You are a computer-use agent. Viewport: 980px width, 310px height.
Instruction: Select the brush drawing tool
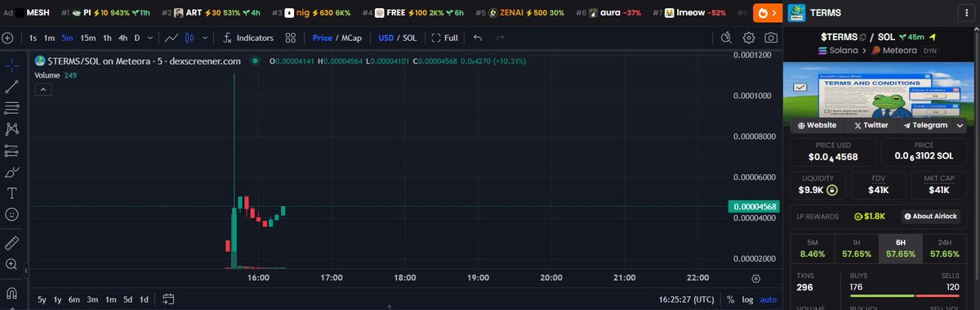(x=12, y=173)
